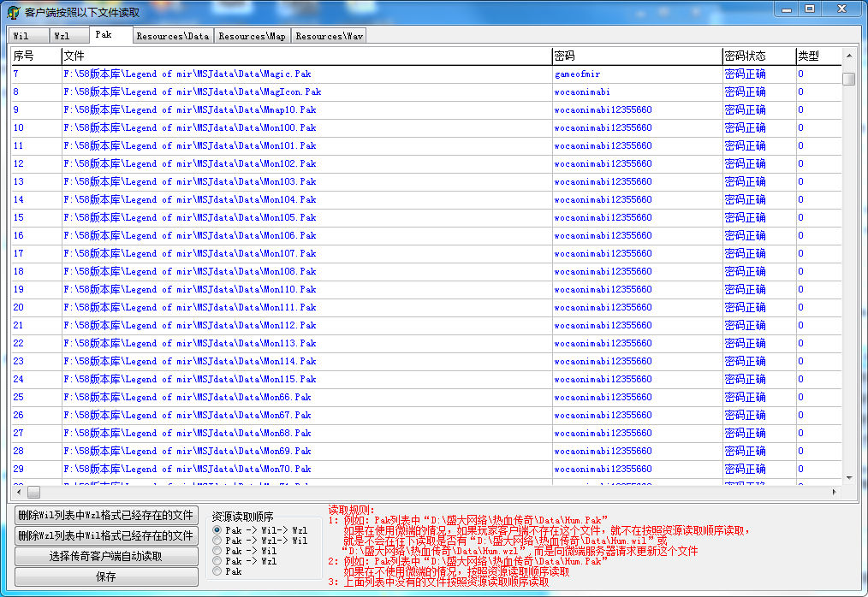Viewport: 868px width, 597px height.
Task: Click the horizontal scrollbar right arrow
Action: (x=835, y=493)
